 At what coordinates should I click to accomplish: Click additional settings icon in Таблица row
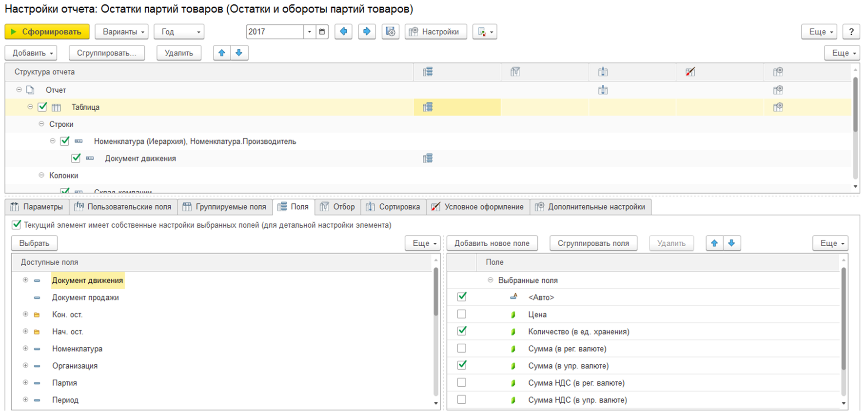pos(778,107)
